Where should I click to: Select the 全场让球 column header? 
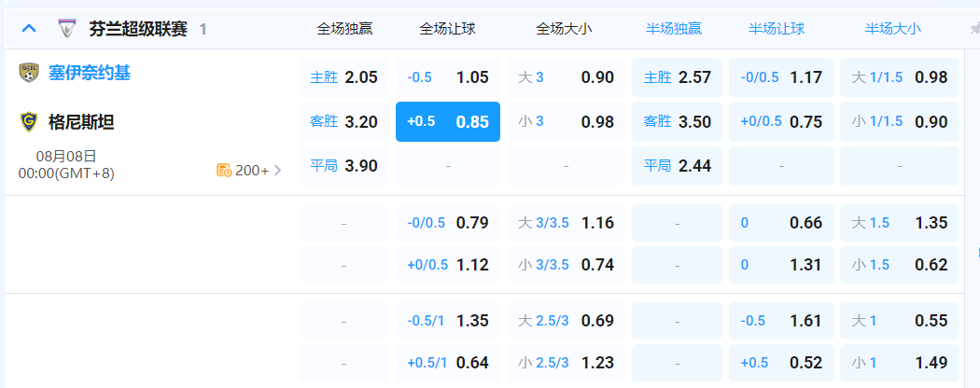447,29
